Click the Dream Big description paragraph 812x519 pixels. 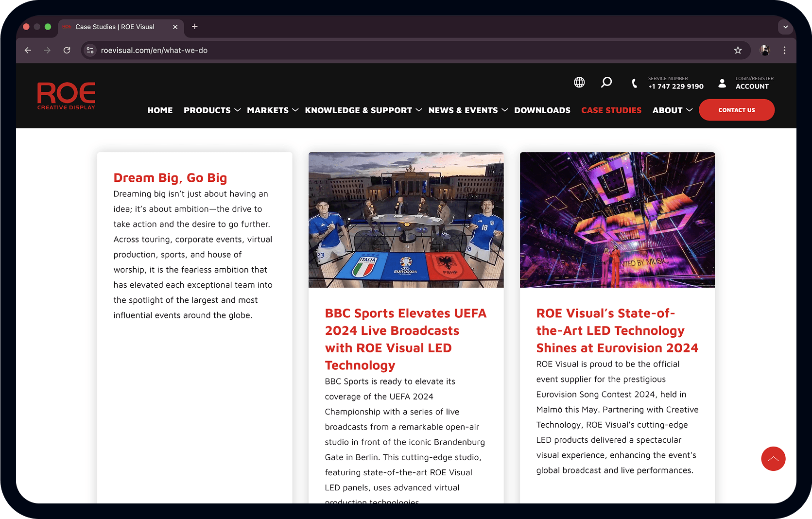coord(193,255)
